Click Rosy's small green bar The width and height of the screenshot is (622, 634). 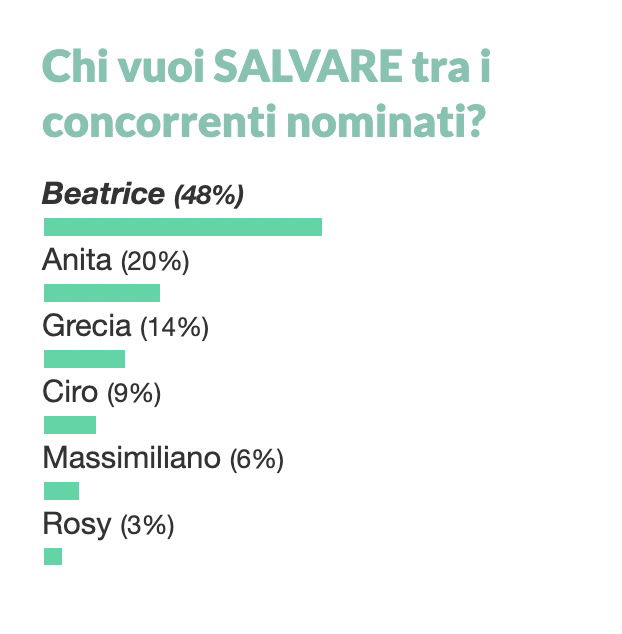coord(53,556)
